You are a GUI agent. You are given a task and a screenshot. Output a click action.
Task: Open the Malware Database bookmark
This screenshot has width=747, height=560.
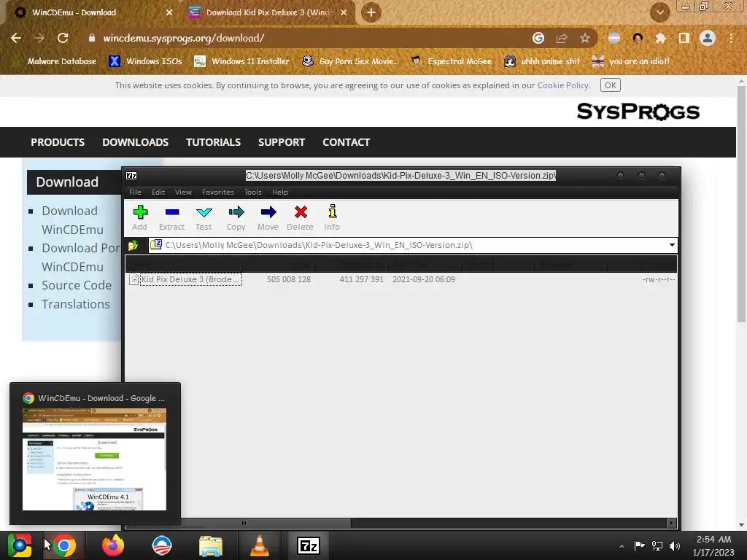62,61
